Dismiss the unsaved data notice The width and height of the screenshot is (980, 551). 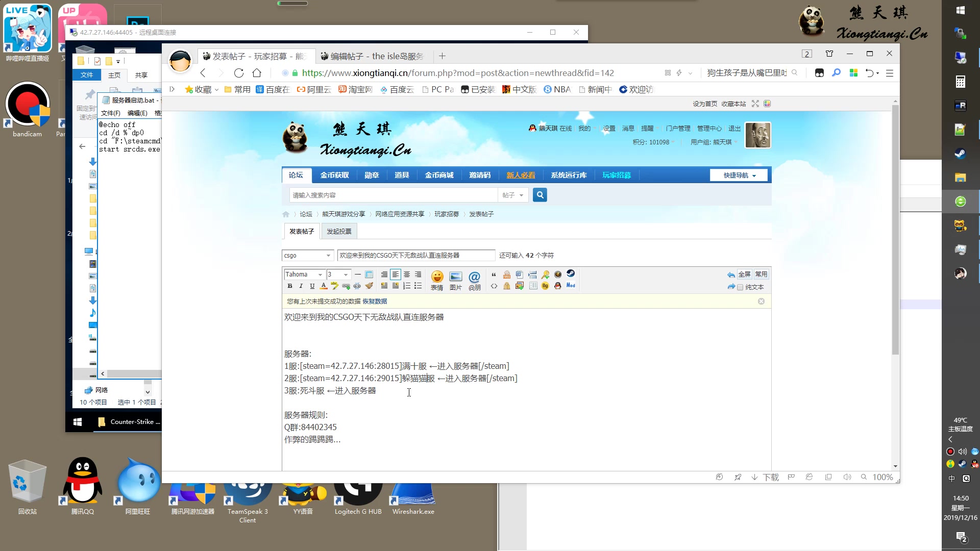(761, 302)
